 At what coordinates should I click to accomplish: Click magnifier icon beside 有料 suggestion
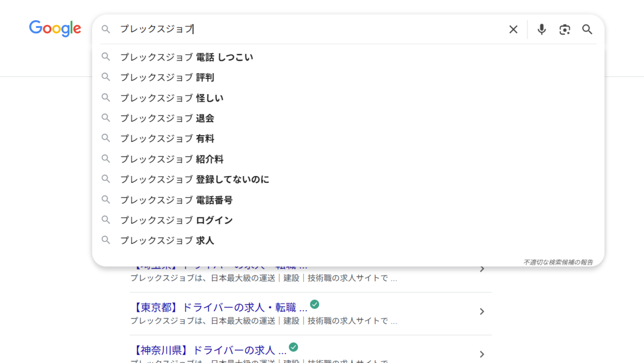click(106, 138)
